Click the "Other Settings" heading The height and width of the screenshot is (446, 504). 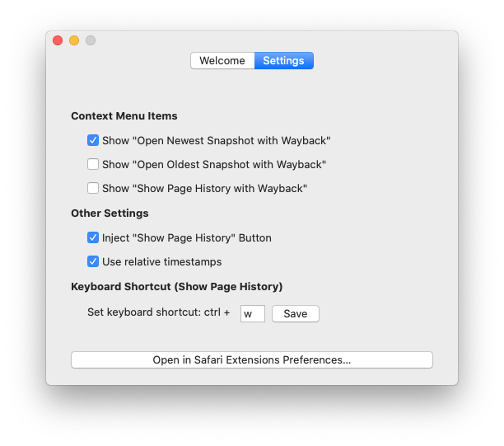click(110, 213)
